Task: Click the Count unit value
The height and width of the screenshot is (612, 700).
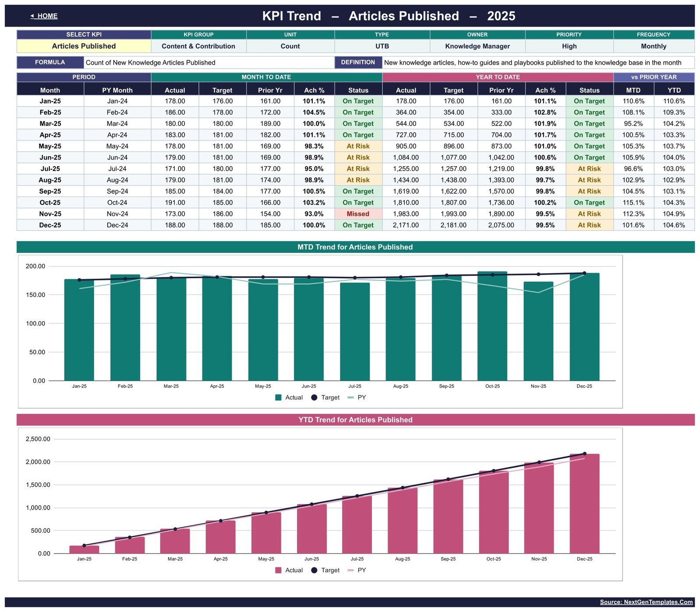Action: coord(290,46)
